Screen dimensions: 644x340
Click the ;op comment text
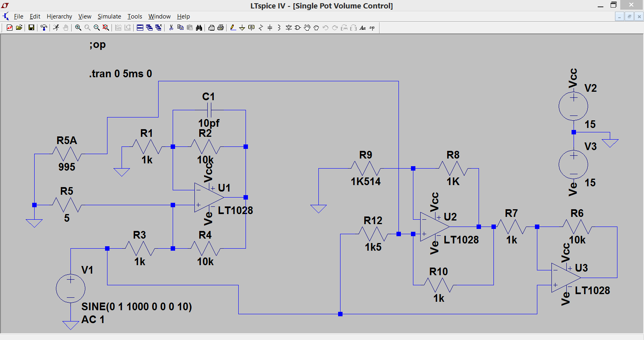pos(97,45)
